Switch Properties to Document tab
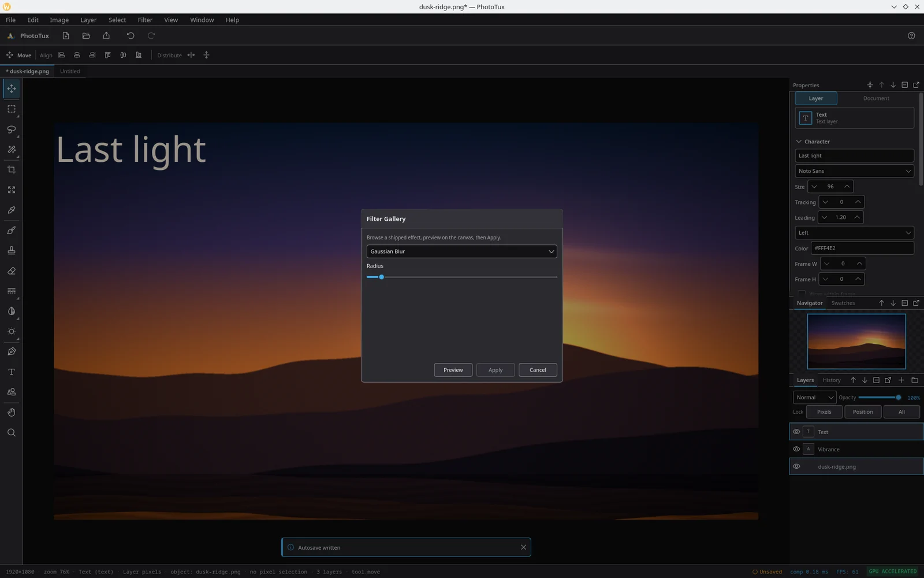The image size is (924, 578). (876, 98)
